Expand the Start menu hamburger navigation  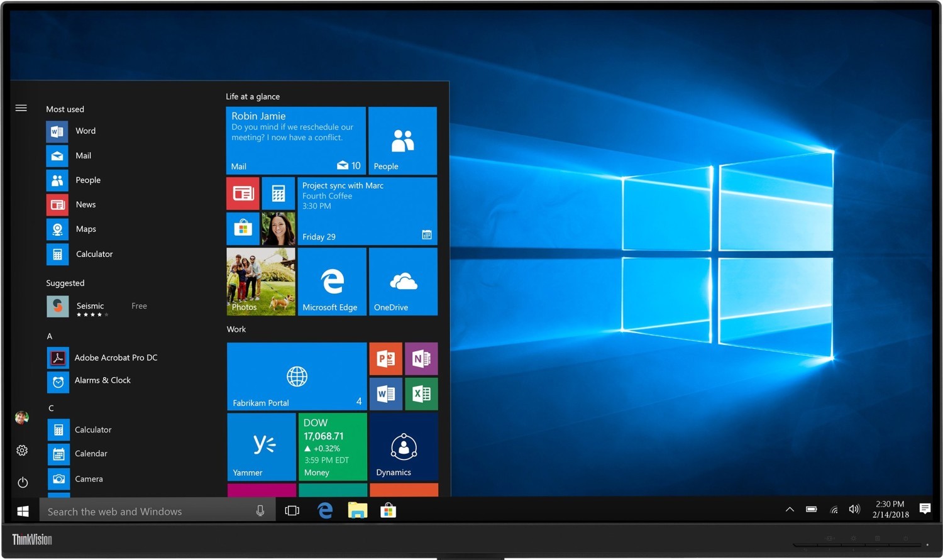[x=21, y=108]
